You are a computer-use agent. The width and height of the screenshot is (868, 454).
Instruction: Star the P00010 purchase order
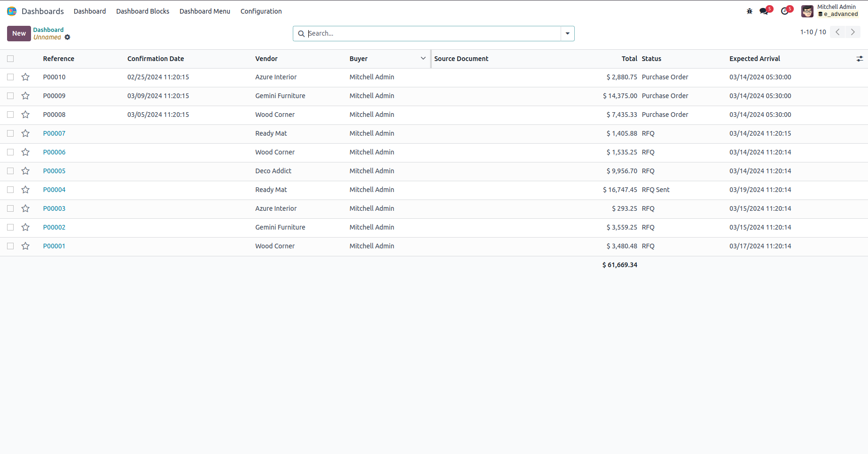coord(25,77)
